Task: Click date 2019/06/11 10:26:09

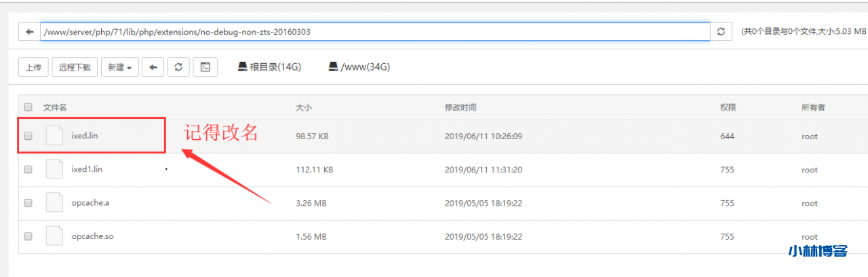Action: coord(483,136)
